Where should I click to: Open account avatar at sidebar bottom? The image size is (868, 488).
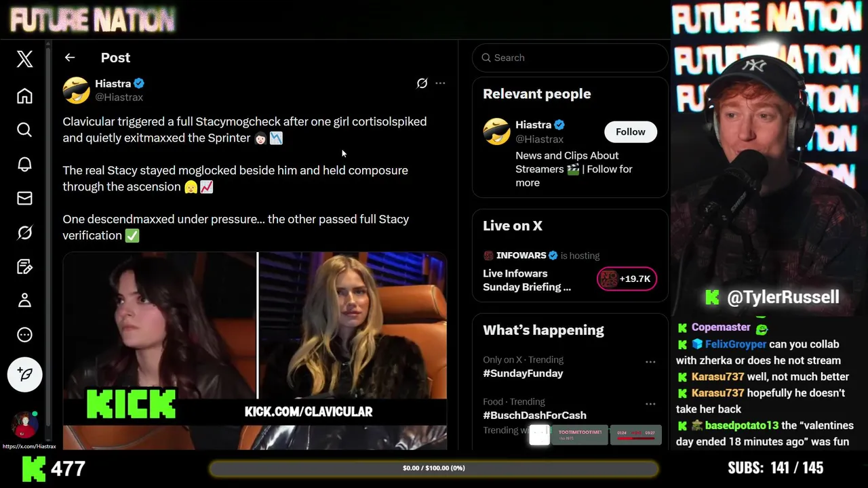(x=24, y=425)
